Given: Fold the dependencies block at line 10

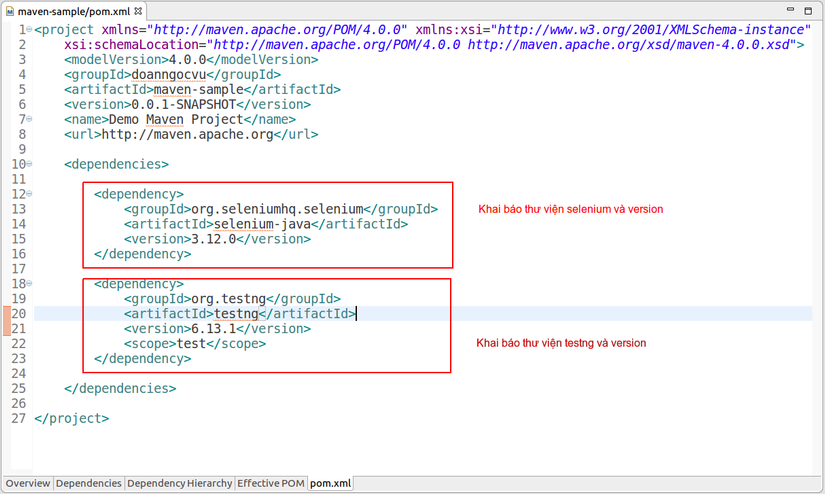Looking at the screenshot, I should click(x=29, y=164).
